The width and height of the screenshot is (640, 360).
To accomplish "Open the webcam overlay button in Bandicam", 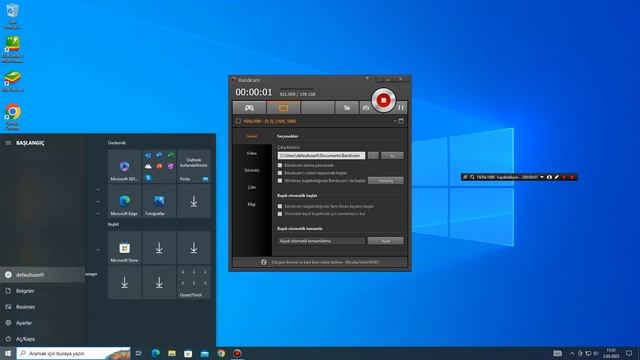I will click(x=347, y=108).
